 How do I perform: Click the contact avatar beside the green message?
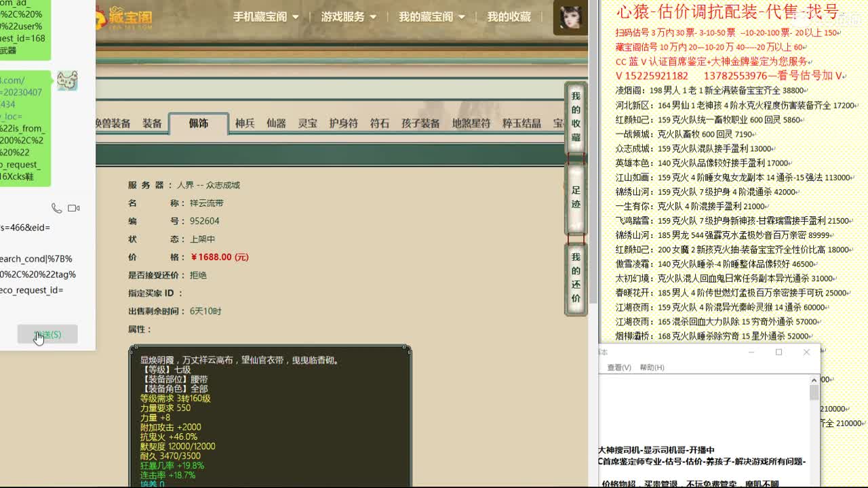[x=66, y=81]
